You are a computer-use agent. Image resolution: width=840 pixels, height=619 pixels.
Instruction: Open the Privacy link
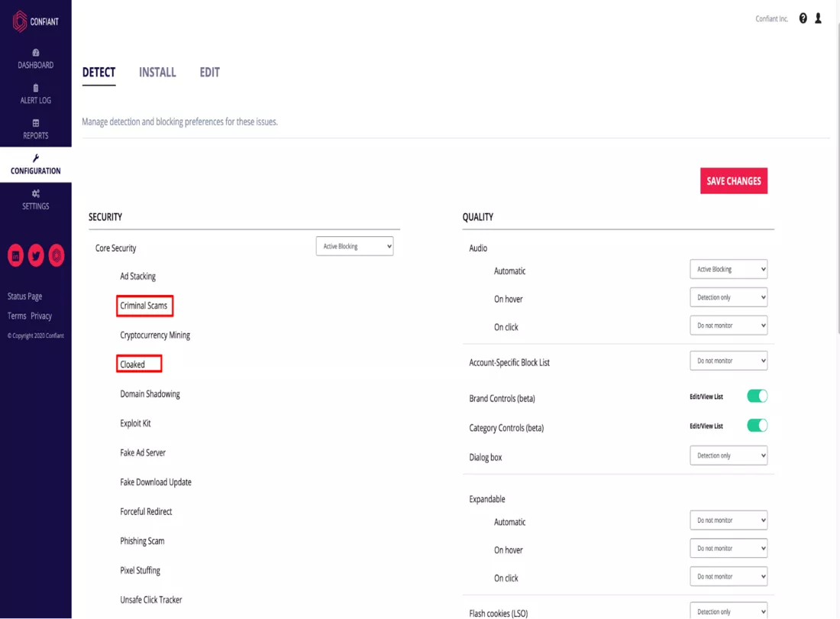pos(41,316)
